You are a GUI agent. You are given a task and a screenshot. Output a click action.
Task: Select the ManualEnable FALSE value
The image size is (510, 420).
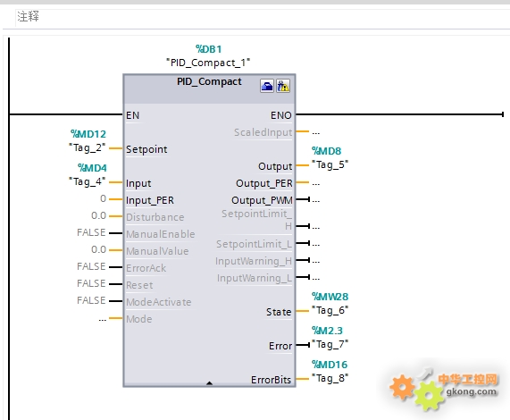pyautogui.click(x=91, y=232)
